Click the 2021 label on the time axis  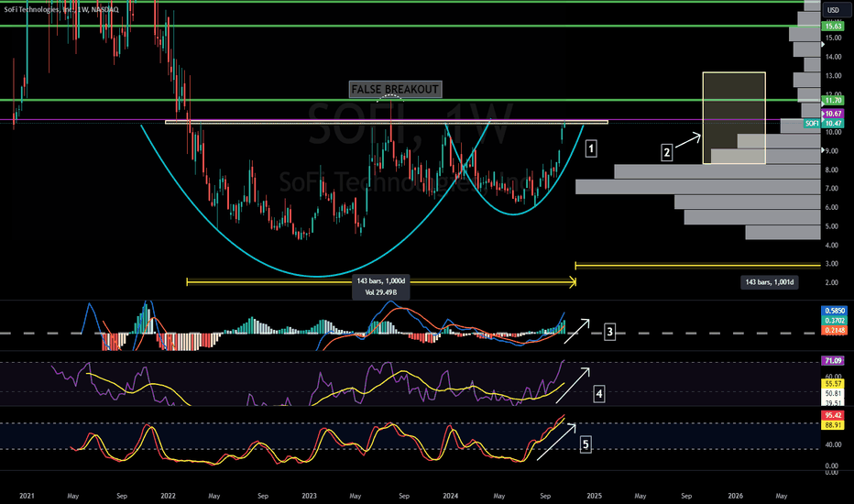27,496
